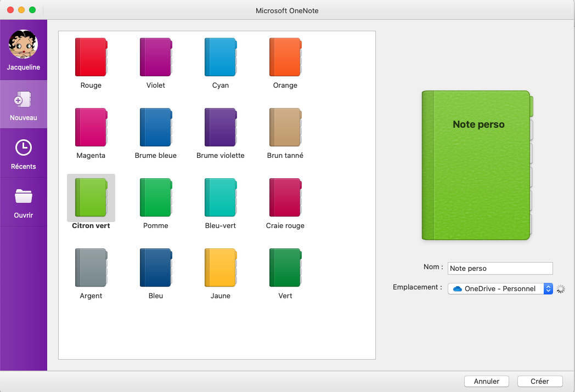575x392 pixels.
Task: Open the Emplacement dropdown for OneDrive
Action: [x=500, y=288]
